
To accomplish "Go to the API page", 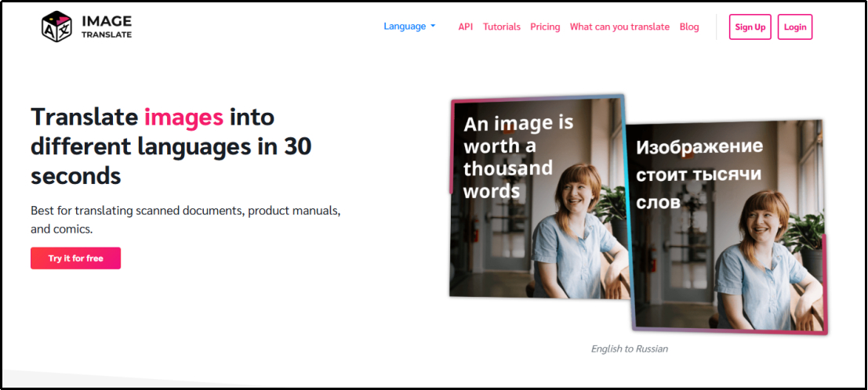I will [x=466, y=27].
